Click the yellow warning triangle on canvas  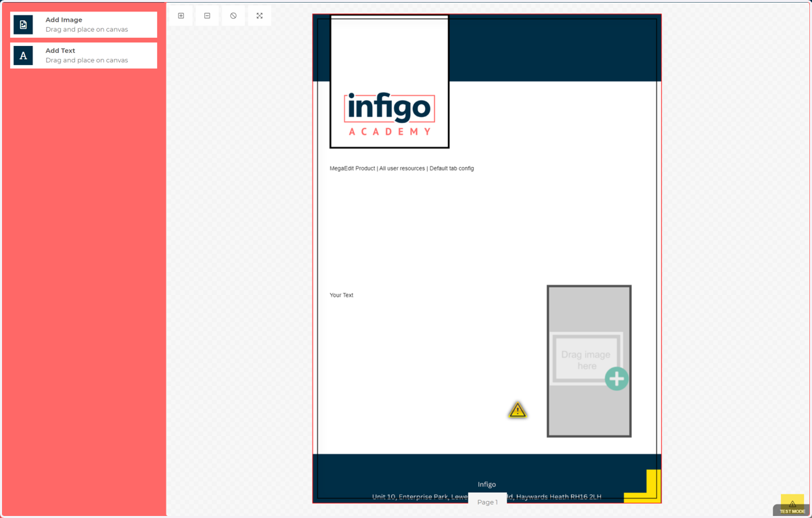tap(518, 410)
